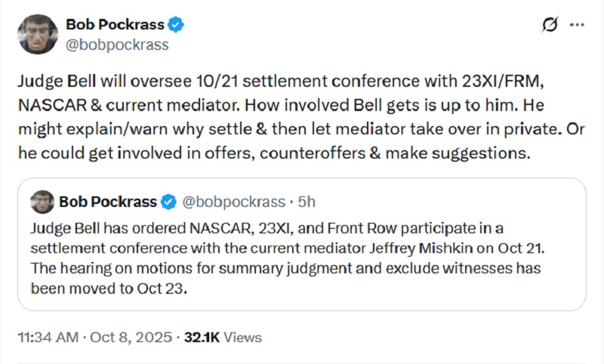This screenshot has width=604, height=364.
Task: Click the verified badge beside the main author name
Action: tap(175, 26)
